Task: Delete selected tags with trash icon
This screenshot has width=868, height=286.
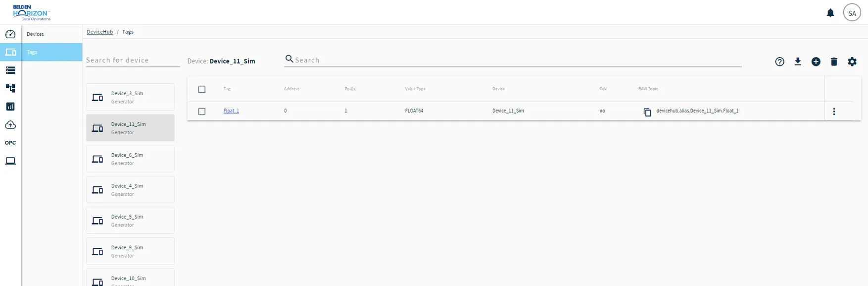Action: pos(834,61)
